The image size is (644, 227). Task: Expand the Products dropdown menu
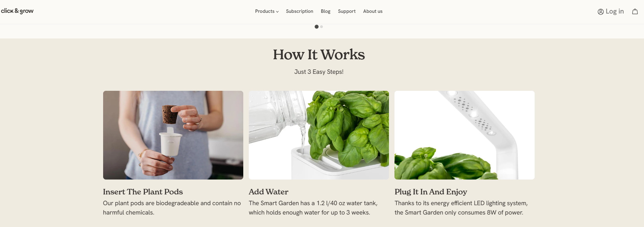point(267,11)
